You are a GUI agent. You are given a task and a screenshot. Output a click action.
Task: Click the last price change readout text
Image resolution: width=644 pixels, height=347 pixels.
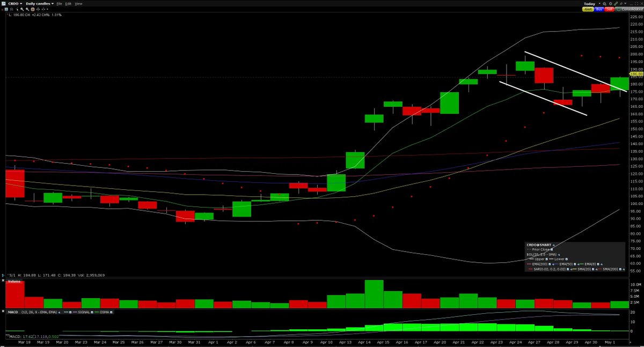point(35,14)
